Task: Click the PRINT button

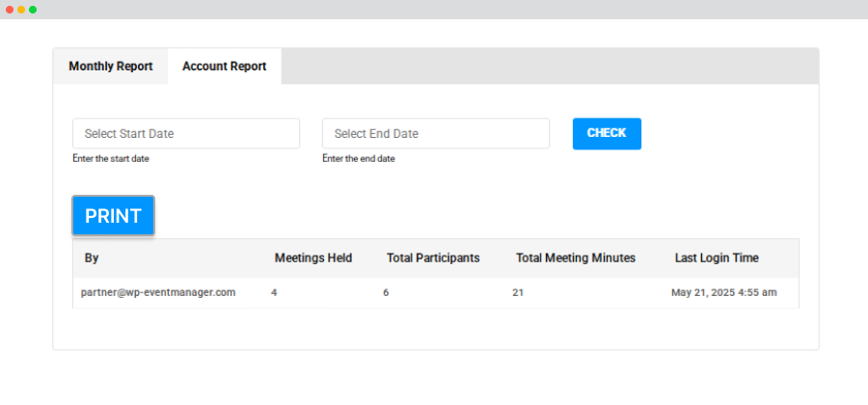Action: pos(113,215)
